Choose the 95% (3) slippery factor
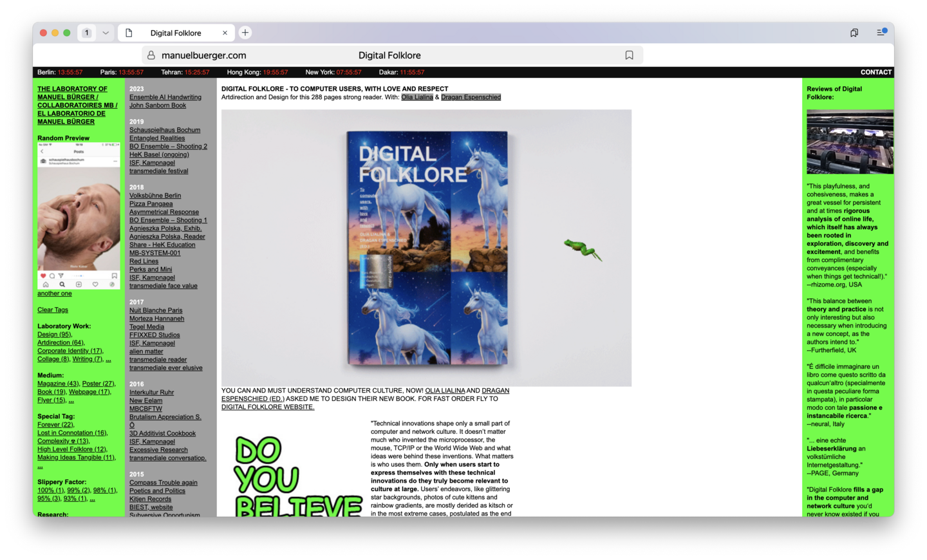Screen dimensions: 927x560 tap(49, 499)
